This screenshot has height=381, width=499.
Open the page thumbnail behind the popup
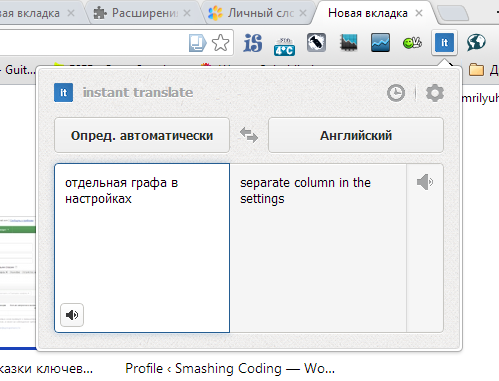pos(18,282)
